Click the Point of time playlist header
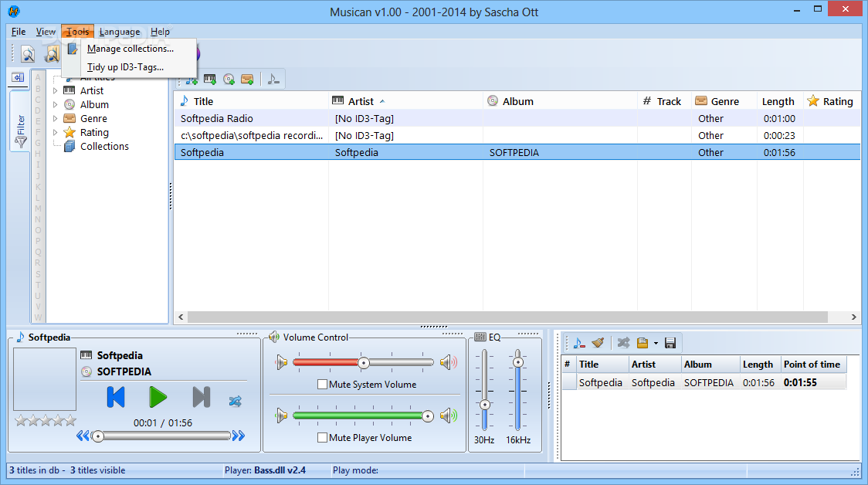The width and height of the screenshot is (868, 485). (812, 365)
